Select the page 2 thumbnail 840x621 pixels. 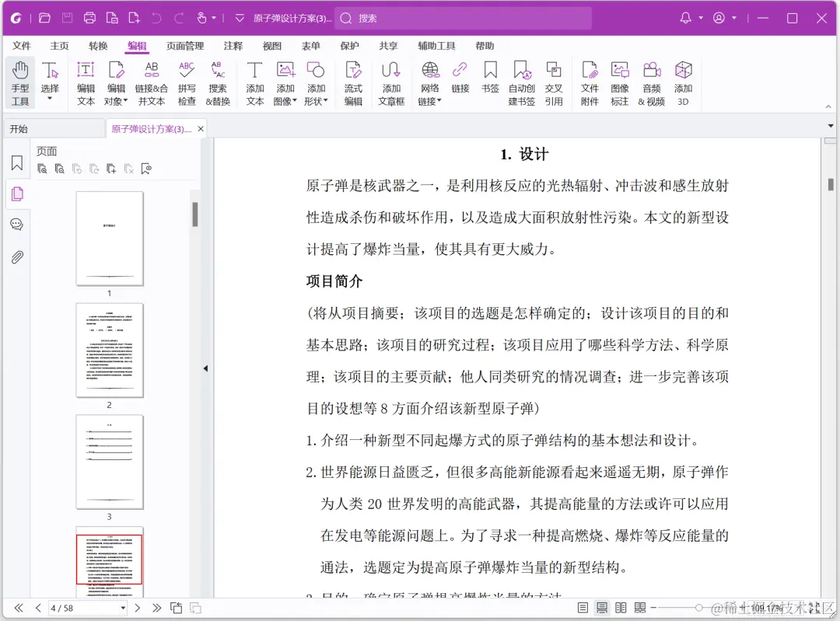coord(110,350)
